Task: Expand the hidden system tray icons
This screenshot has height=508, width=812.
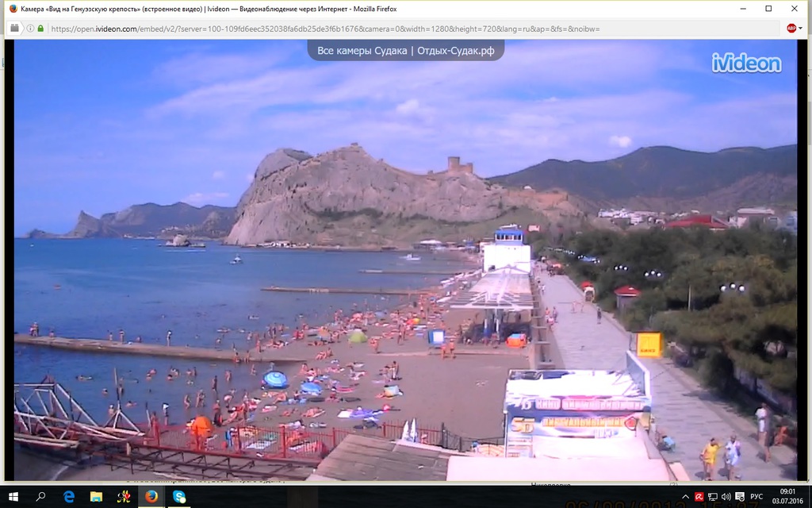Action: 687,496
